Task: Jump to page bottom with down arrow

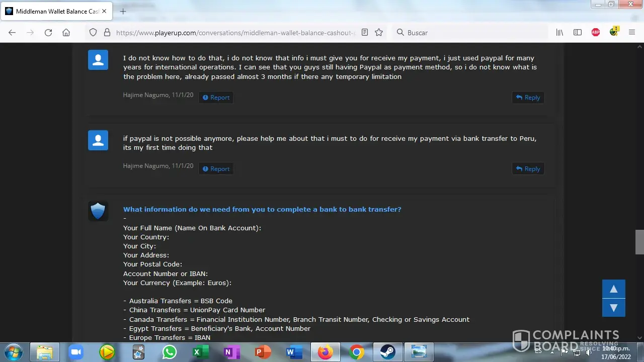Action: (x=614, y=308)
